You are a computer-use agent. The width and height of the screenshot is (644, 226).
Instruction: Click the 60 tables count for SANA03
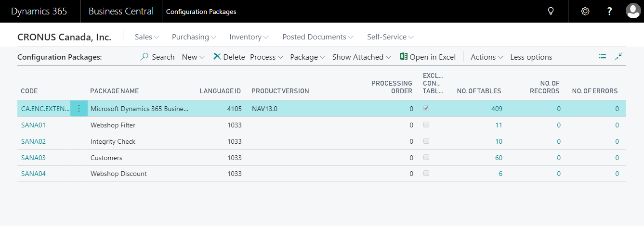tap(499, 158)
